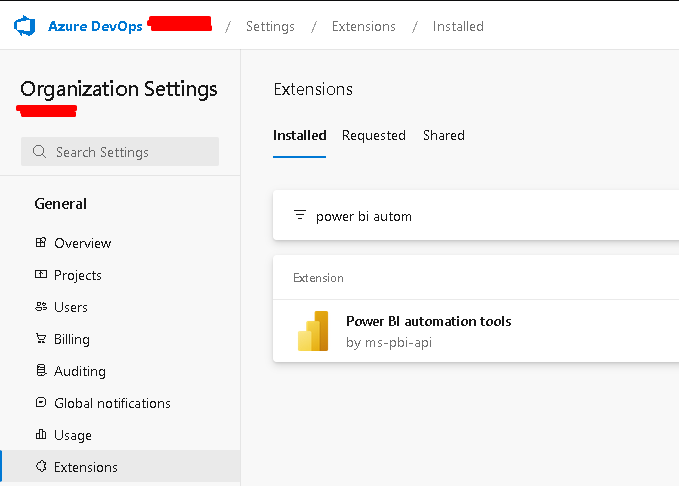Screen dimensions: 679x486
Task: Switch to the Shared tab
Action: click(443, 135)
